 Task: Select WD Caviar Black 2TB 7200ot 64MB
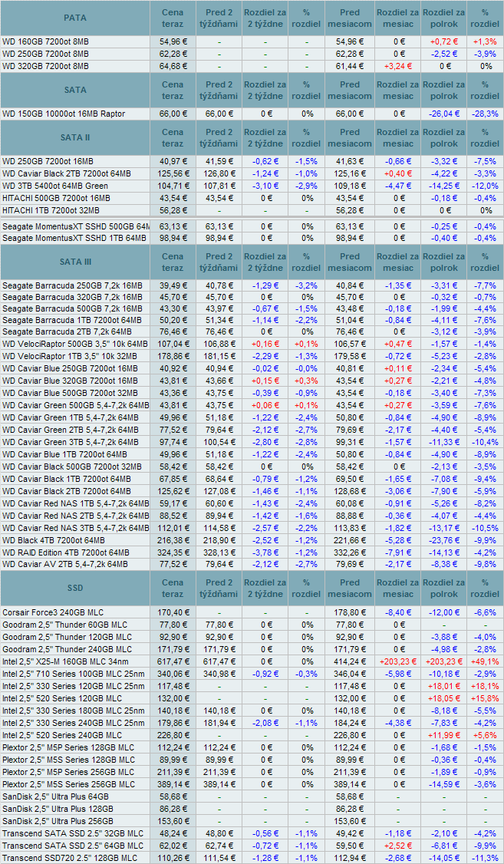(x=67, y=173)
